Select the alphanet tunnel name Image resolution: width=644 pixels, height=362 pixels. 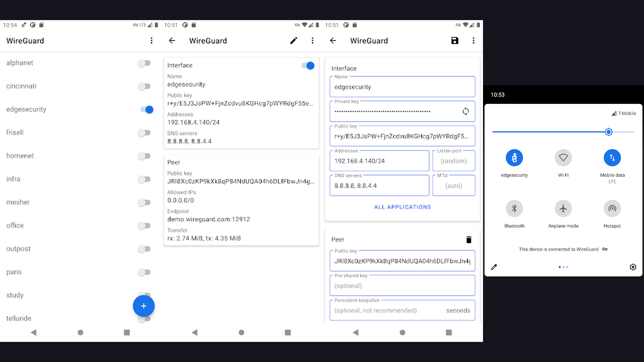coord(20,63)
